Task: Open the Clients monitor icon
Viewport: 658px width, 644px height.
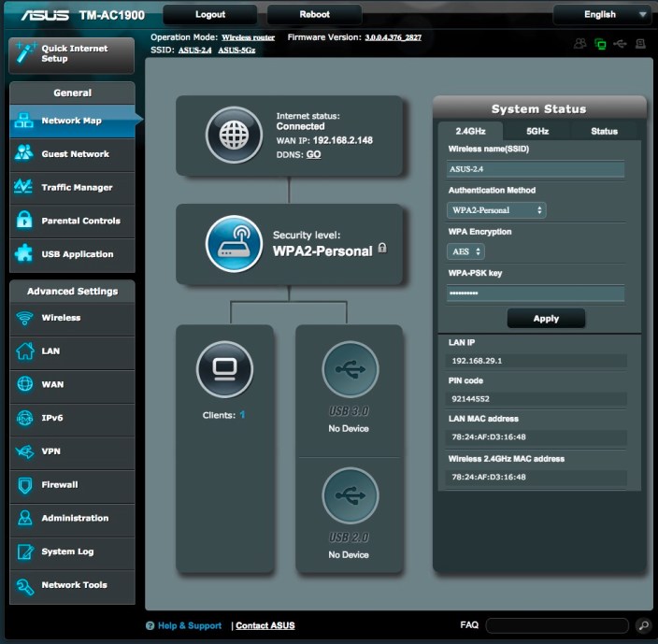Action: click(x=224, y=370)
